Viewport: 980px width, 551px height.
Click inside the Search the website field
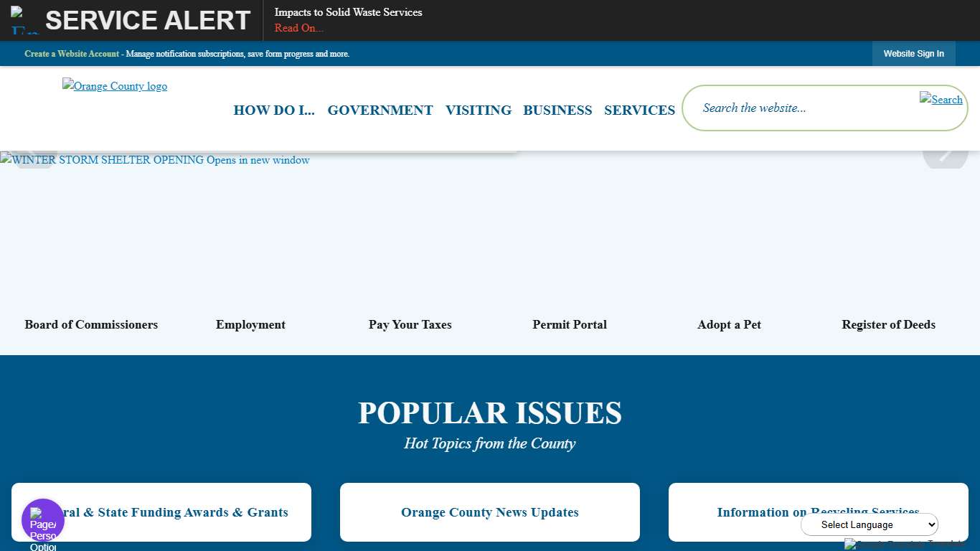point(789,108)
